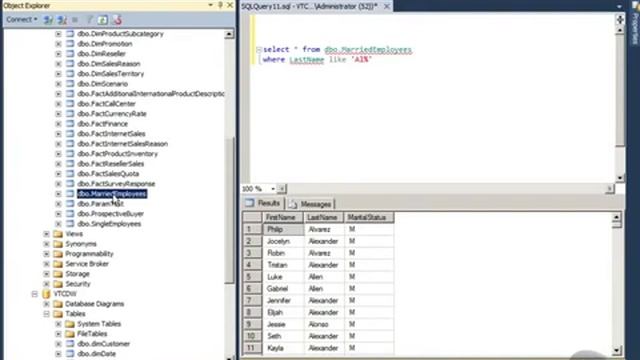Select dbo.ProspectiveBuyer table

click(x=111, y=214)
